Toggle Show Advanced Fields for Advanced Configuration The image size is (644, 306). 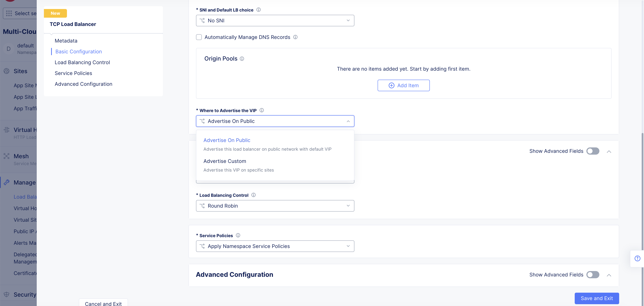click(593, 275)
